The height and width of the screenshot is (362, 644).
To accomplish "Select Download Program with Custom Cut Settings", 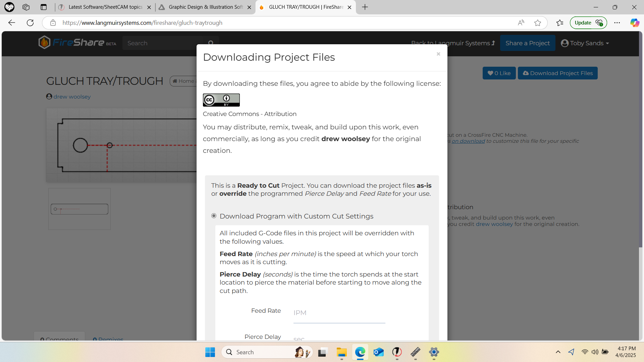I will [214, 216].
